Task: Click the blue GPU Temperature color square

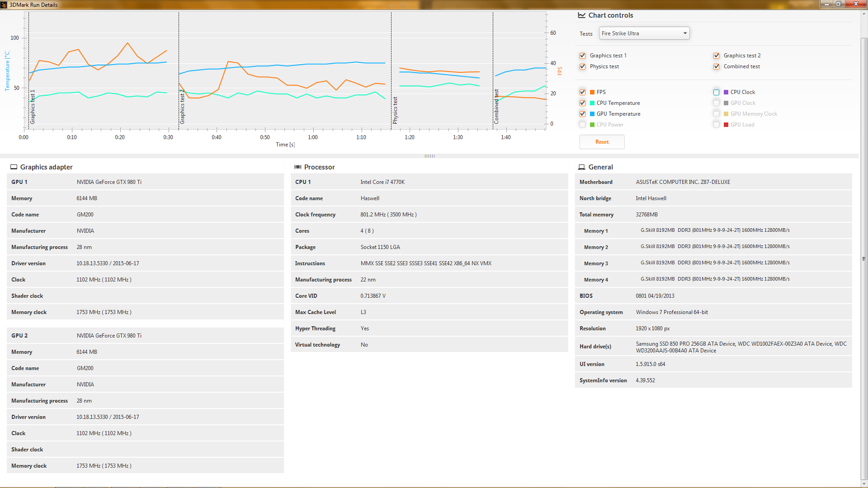Action: tap(592, 114)
